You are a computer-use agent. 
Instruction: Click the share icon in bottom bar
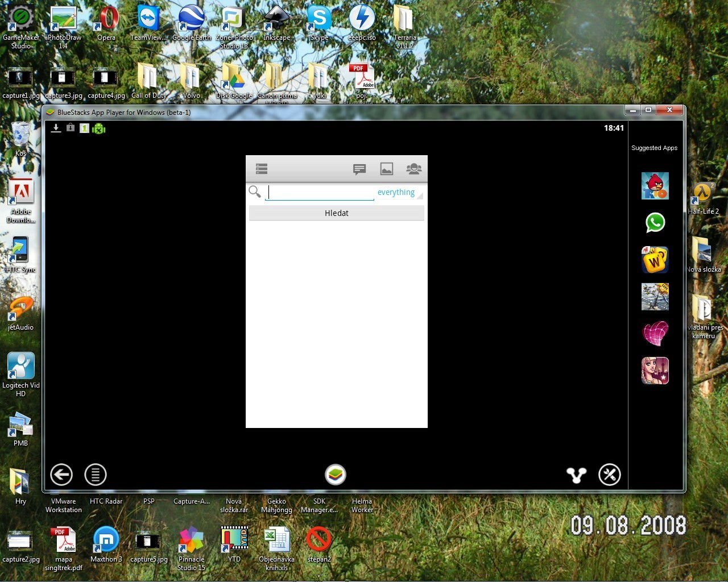coord(576,475)
